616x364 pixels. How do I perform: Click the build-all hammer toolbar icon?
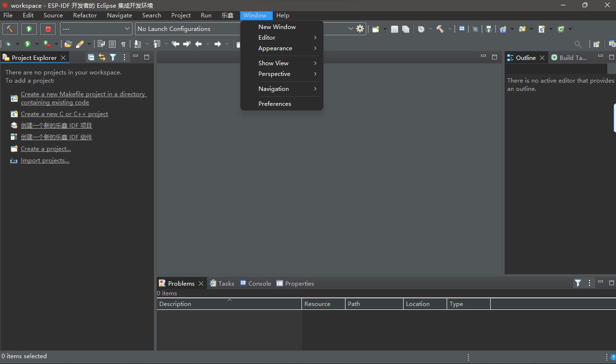[x=440, y=29]
